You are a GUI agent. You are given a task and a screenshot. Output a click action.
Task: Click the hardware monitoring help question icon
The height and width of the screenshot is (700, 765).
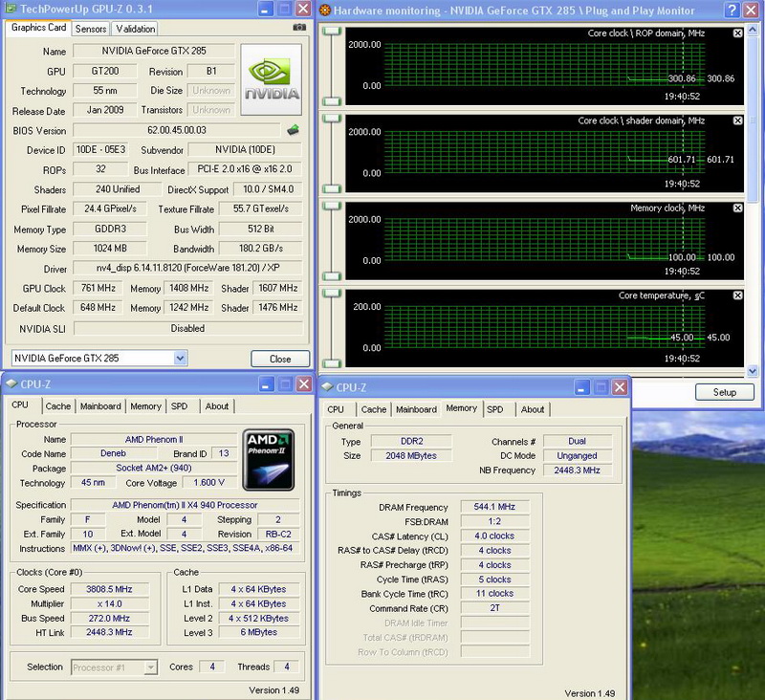point(732,11)
